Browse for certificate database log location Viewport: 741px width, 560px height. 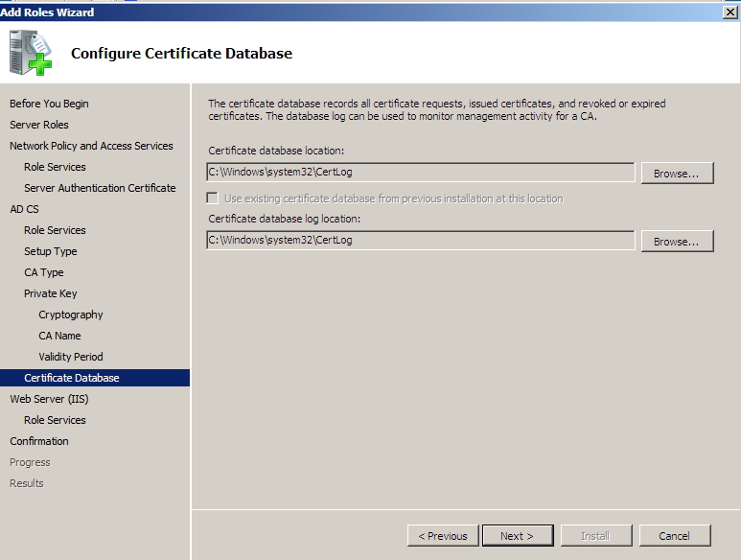click(x=677, y=242)
